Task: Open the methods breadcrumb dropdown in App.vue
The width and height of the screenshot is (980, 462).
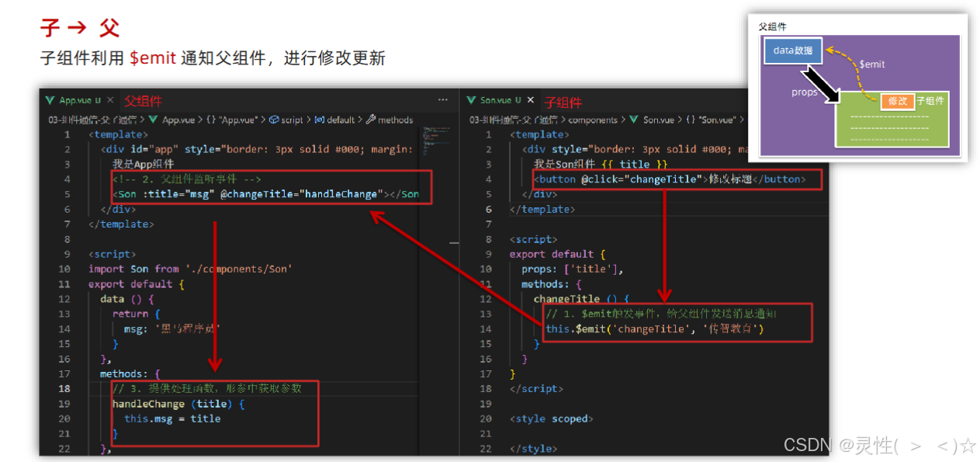Action: pos(394,118)
